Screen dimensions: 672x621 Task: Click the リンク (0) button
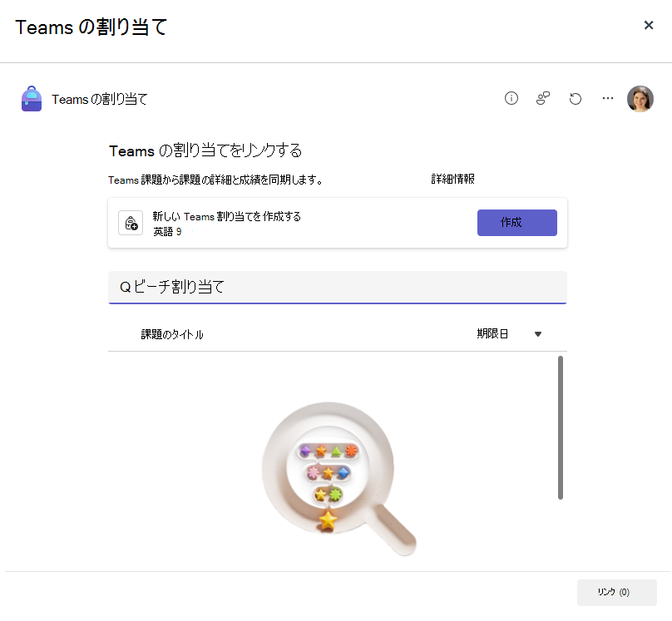pyautogui.click(x=617, y=592)
